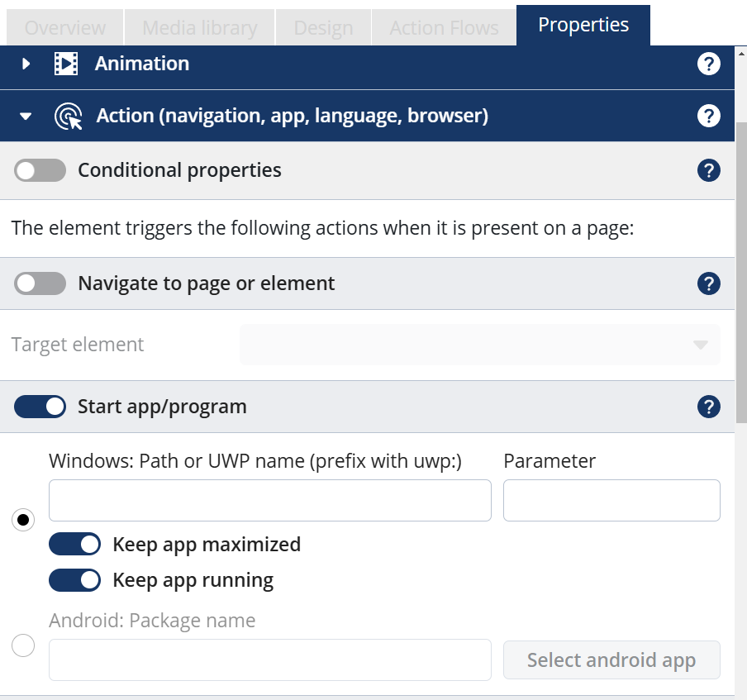Image resolution: width=747 pixels, height=700 pixels.
Task: Click the Windows path input field
Action: click(270, 500)
